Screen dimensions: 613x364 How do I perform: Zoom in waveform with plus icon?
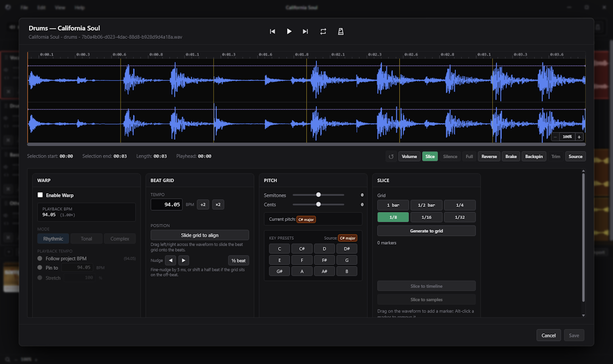579,137
